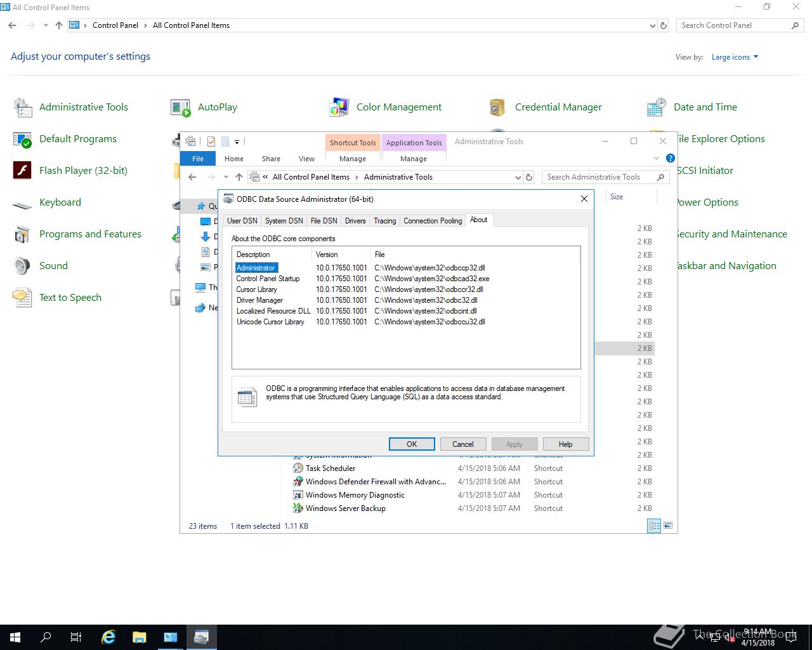The height and width of the screenshot is (650, 812).
Task: Open AutoPlay settings icon
Action: (x=181, y=107)
